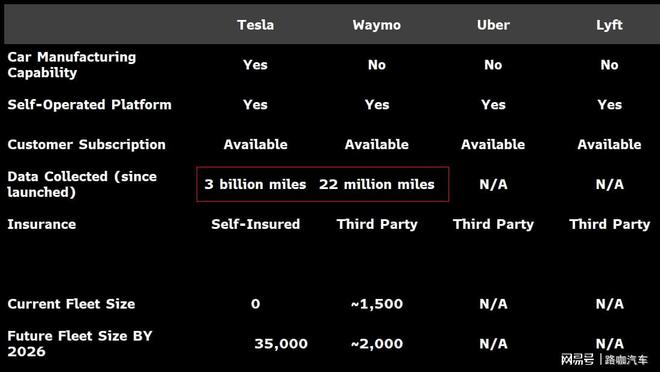Select Waymo's ~1,500 current fleet value
This screenshot has width=660, height=372.
377,304
